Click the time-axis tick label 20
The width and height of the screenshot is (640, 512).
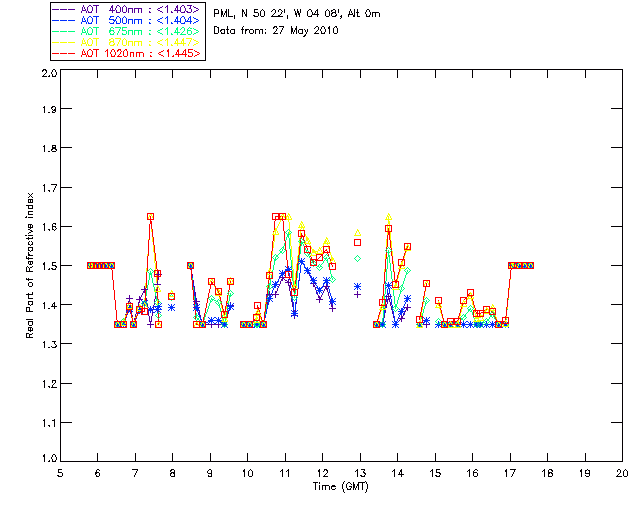(622, 473)
